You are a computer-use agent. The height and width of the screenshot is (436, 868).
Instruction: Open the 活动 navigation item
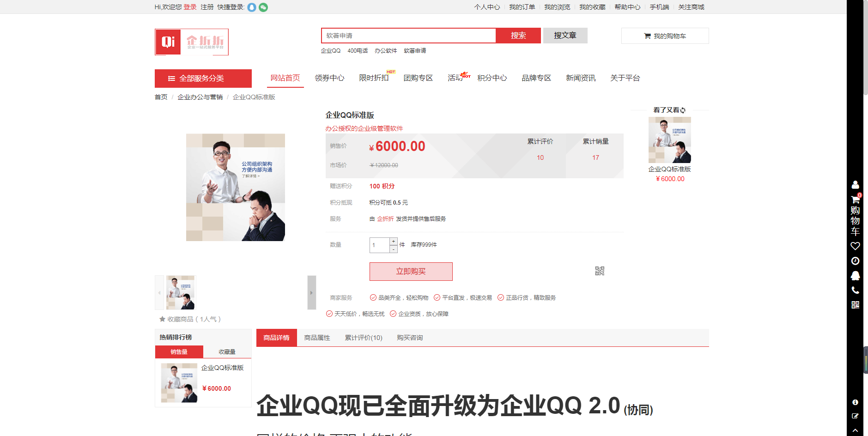point(455,78)
